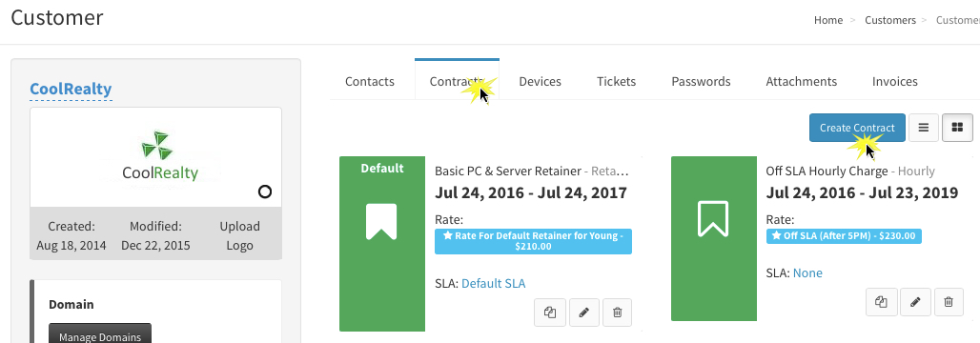980x343 pixels.
Task: Switch to grid view layout
Action: (957, 128)
